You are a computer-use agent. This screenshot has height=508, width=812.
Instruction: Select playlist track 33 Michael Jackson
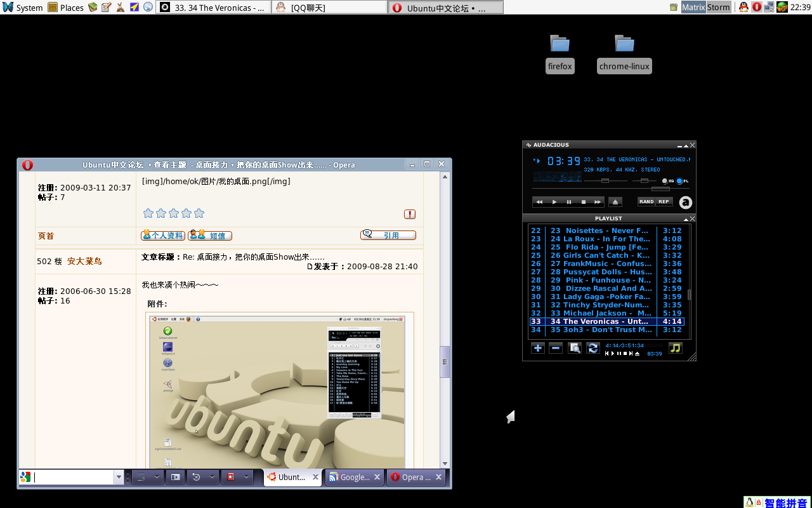tap(607, 313)
